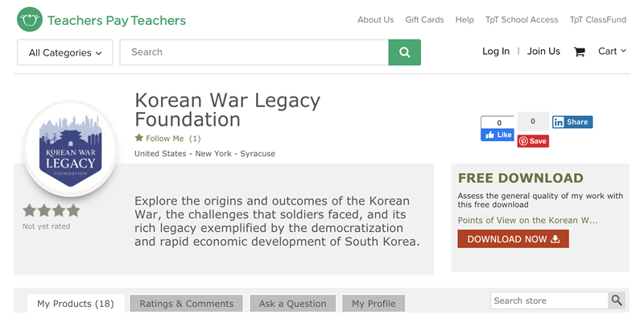This screenshot has width=644, height=319.
Task: Click the star rating display
Action: (x=52, y=210)
